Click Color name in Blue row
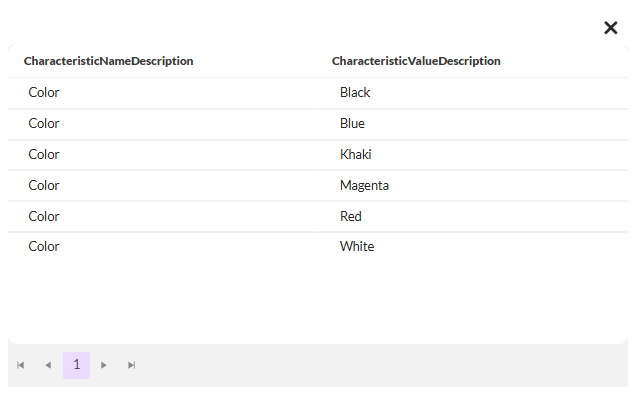643x403 pixels. coord(44,124)
